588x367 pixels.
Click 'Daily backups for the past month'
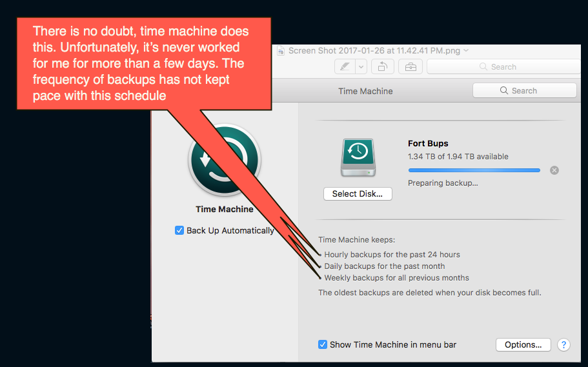pyautogui.click(x=385, y=266)
